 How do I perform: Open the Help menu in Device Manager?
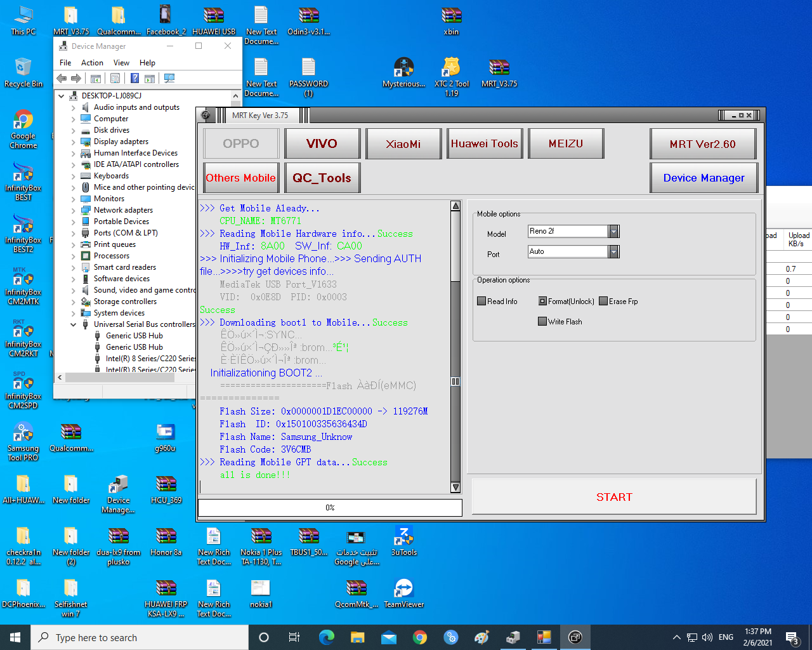pyautogui.click(x=147, y=63)
